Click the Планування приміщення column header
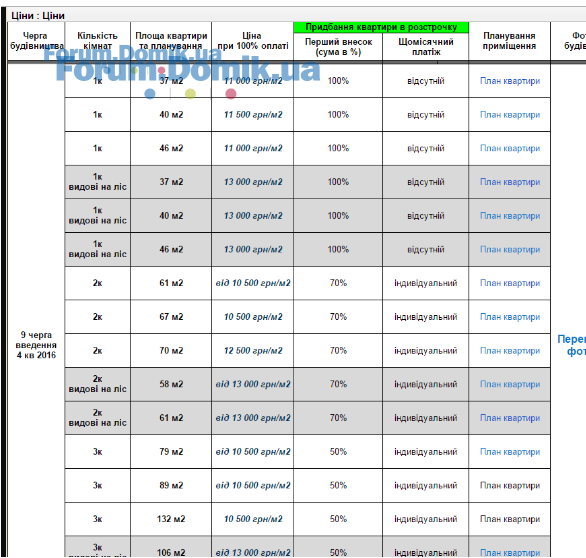Screen dimensions: 586x558 (509, 41)
